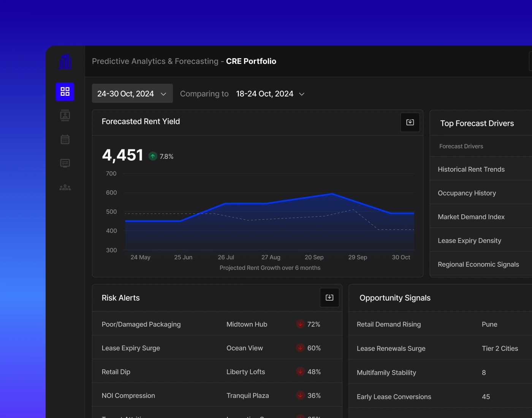Open the contacts card icon in sidebar
This screenshot has height=418, width=532.
[x=65, y=116]
